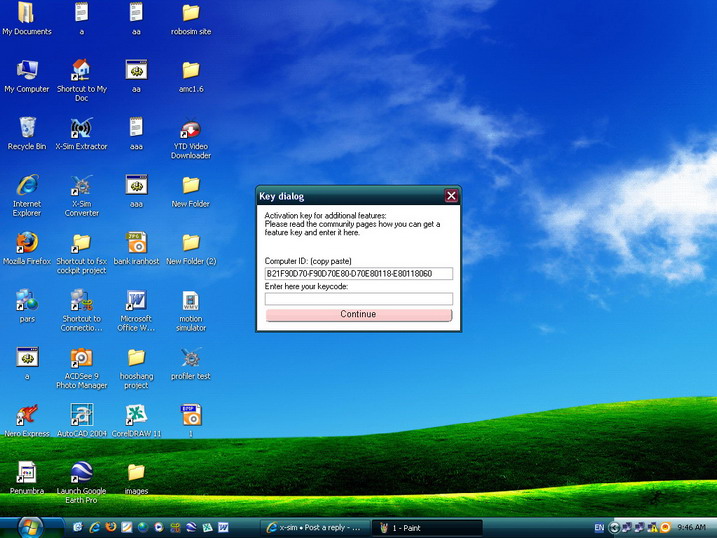Open the robosim site folder
The image size is (717, 538).
190,14
